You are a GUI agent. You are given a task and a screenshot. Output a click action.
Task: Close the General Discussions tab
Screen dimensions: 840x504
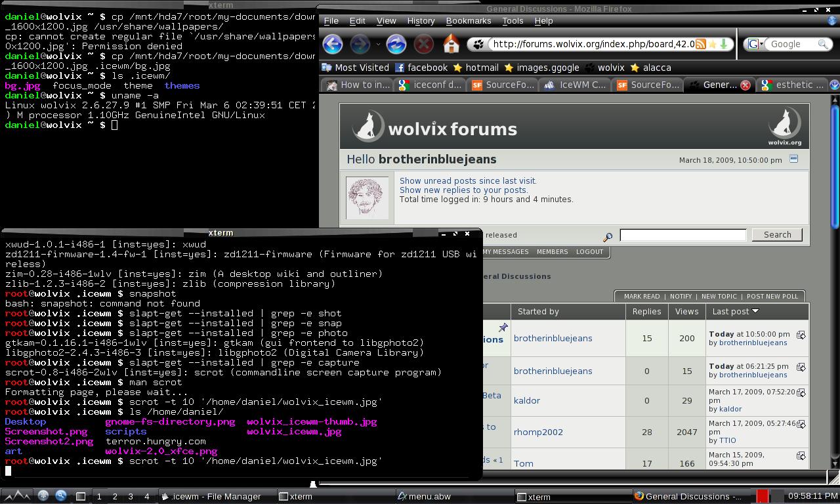(745, 85)
